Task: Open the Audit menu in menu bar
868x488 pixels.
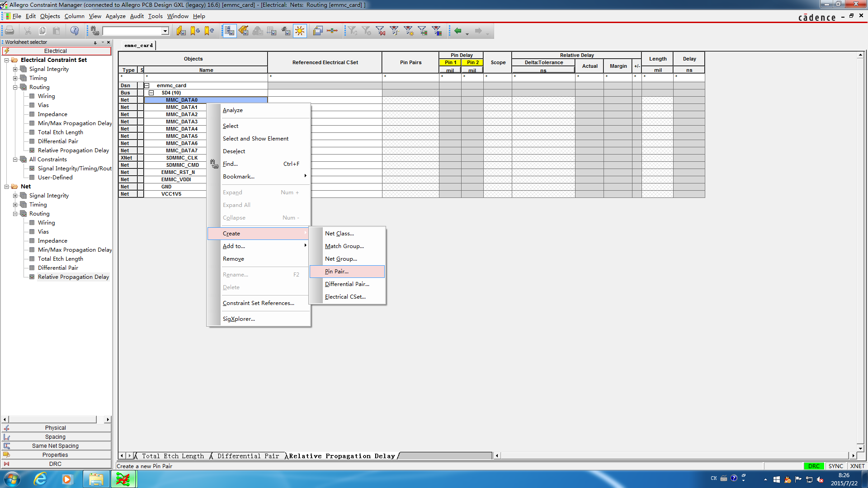Action: point(137,16)
